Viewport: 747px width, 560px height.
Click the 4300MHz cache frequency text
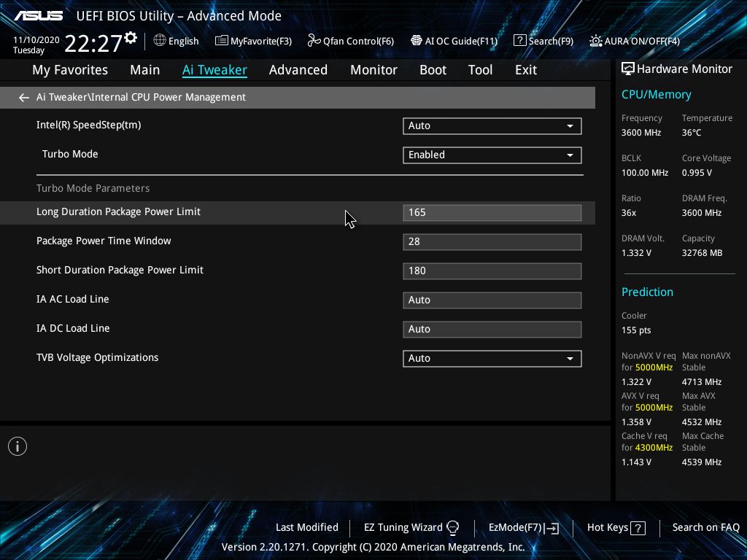654,448
